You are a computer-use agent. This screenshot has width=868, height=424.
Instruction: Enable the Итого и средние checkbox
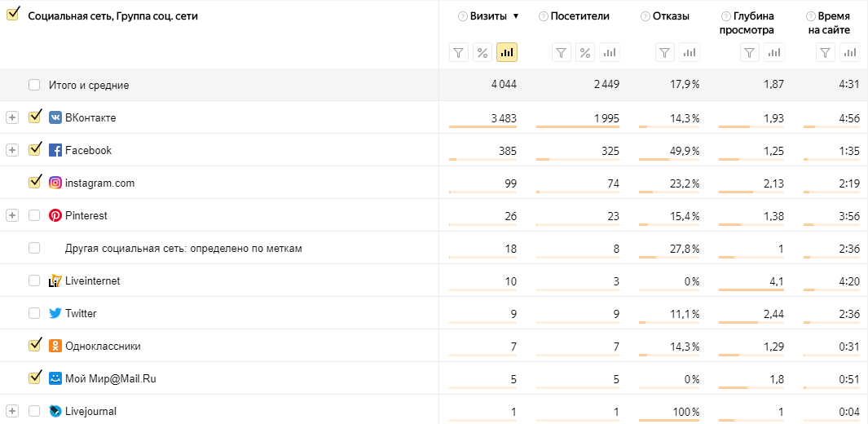tap(34, 85)
